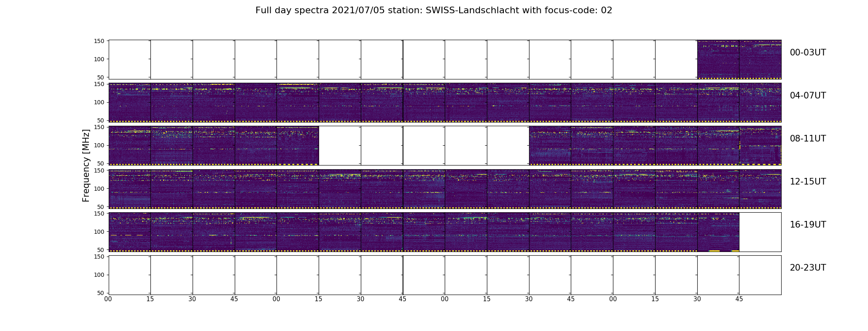Click the '150' tick of the 12-15UT row
Screen dimensions: 868x331
click(x=99, y=170)
